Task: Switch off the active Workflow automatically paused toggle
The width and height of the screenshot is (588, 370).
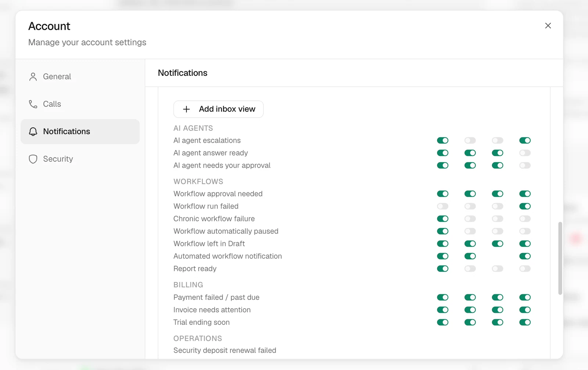Action: click(x=442, y=231)
